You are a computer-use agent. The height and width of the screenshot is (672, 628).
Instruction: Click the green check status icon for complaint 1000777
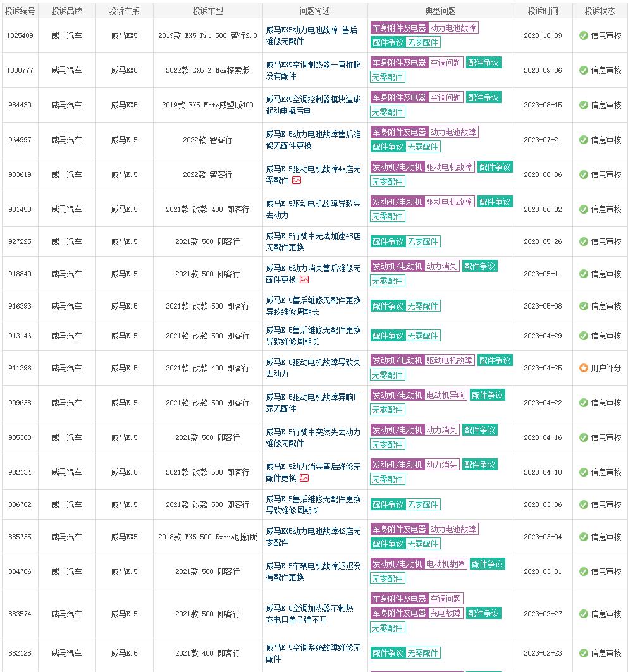pos(584,70)
